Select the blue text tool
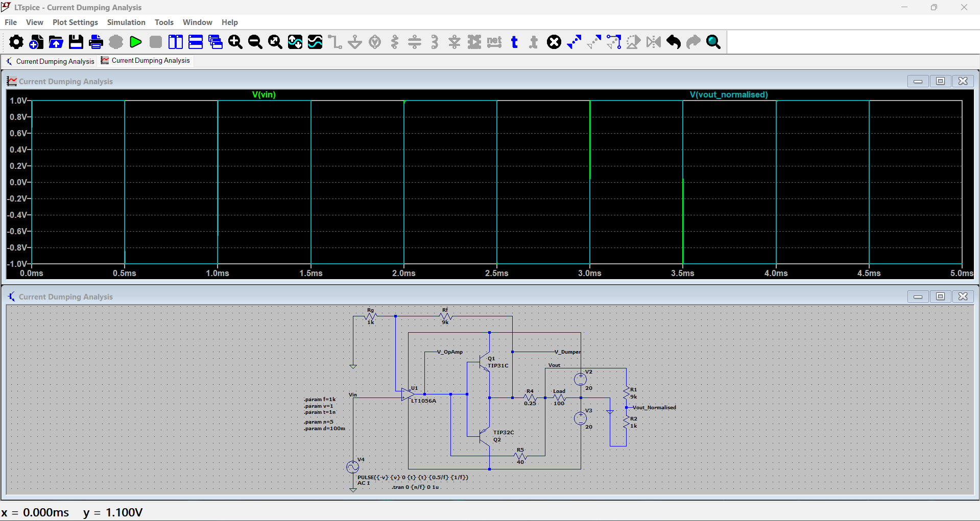980x521 pixels. [514, 42]
